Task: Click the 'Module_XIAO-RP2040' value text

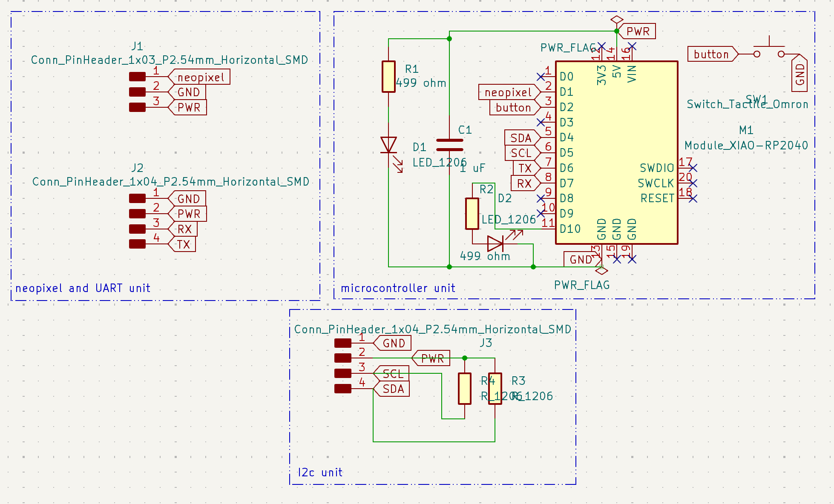Action: point(746,145)
